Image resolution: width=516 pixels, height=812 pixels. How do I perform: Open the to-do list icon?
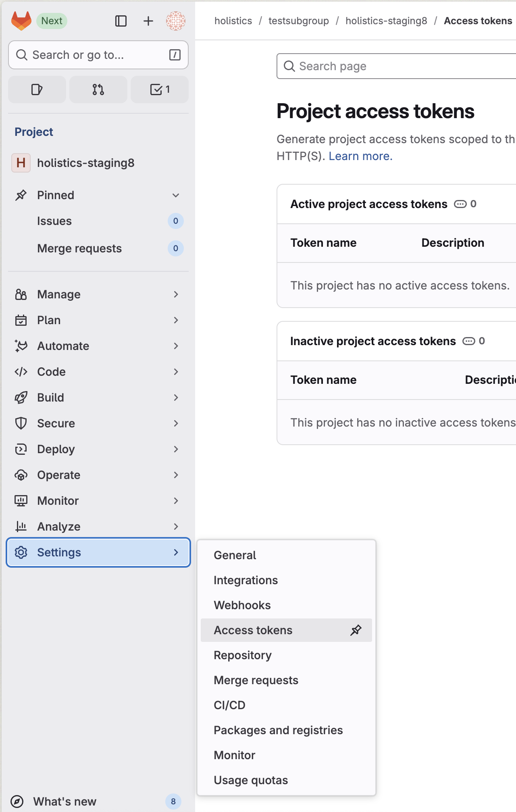pyautogui.click(x=160, y=90)
